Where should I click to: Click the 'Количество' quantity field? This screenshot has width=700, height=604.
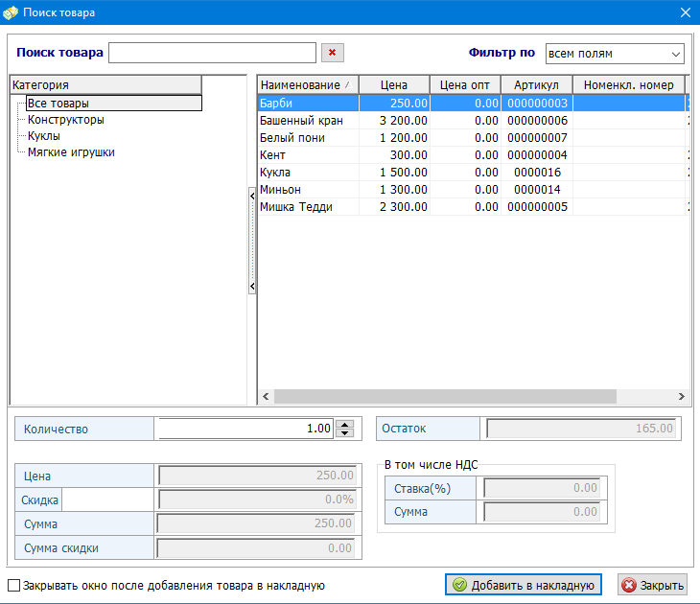(246, 429)
